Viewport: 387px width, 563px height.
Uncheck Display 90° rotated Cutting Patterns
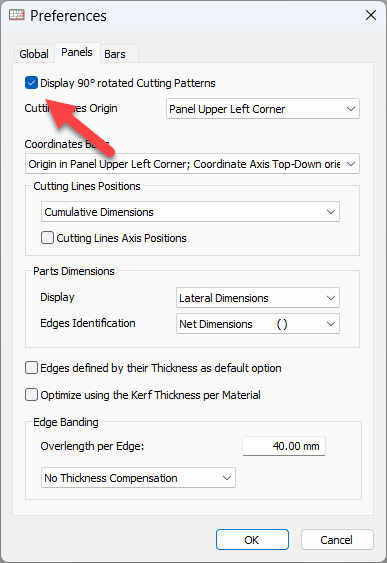pyautogui.click(x=32, y=83)
